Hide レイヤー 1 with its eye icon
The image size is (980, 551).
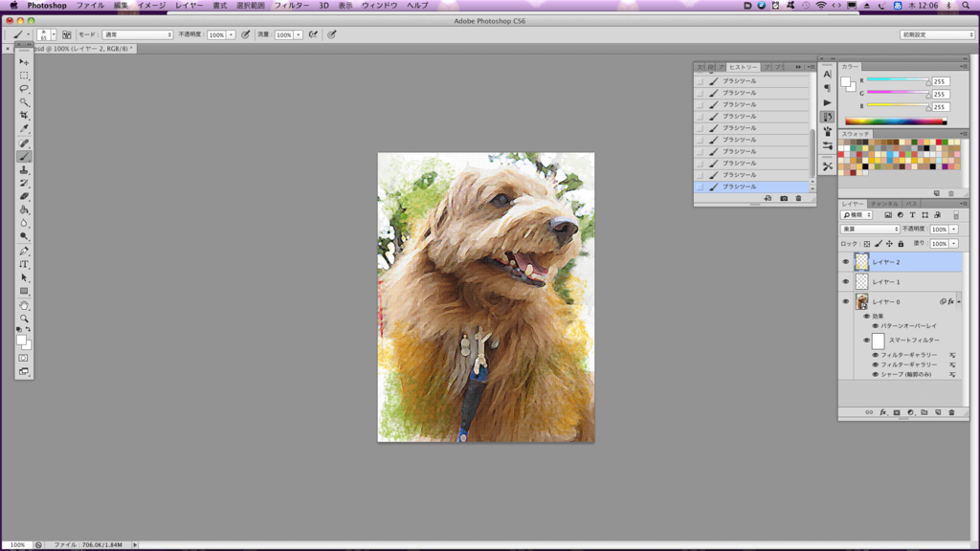coord(846,282)
